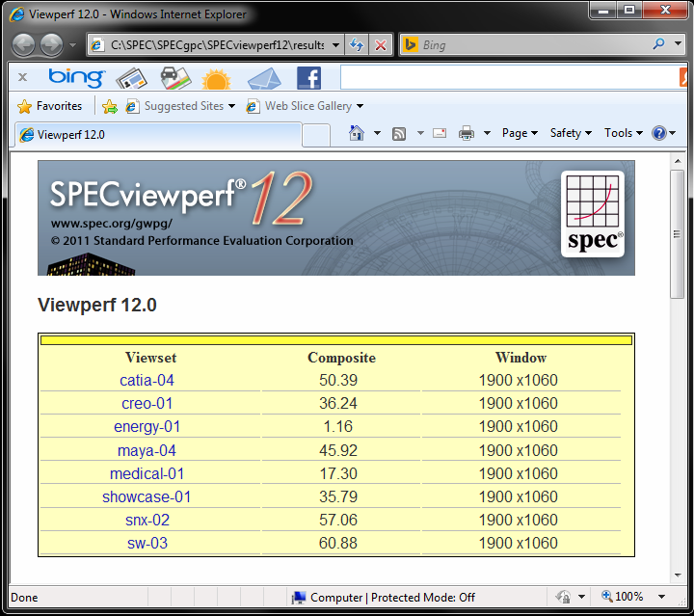
Task: Open the Help question mark icon
Action: coord(659,133)
